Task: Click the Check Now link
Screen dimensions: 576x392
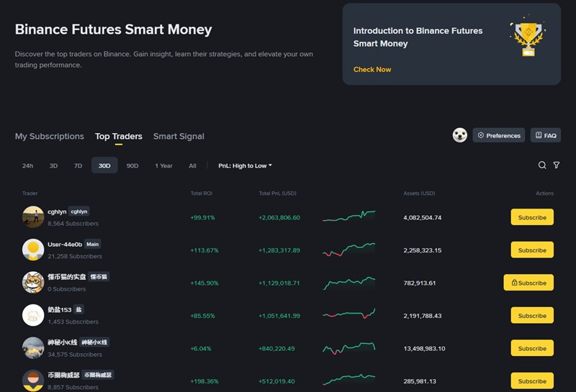Action: (372, 70)
